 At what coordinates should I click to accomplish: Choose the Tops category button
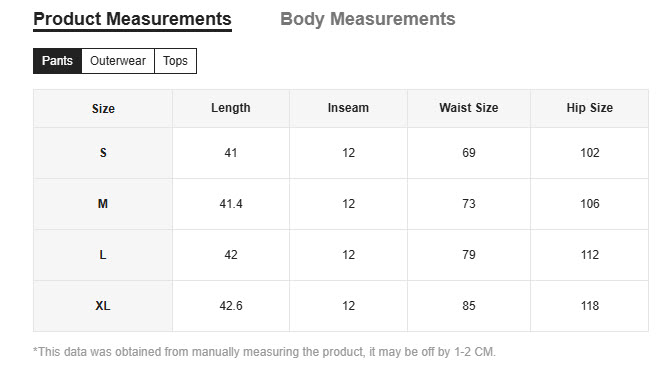[175, 61]
